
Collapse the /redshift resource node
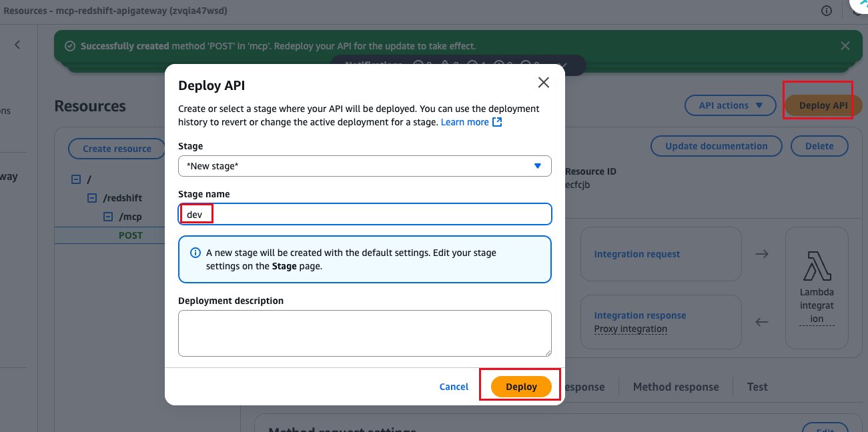point(92,198)
